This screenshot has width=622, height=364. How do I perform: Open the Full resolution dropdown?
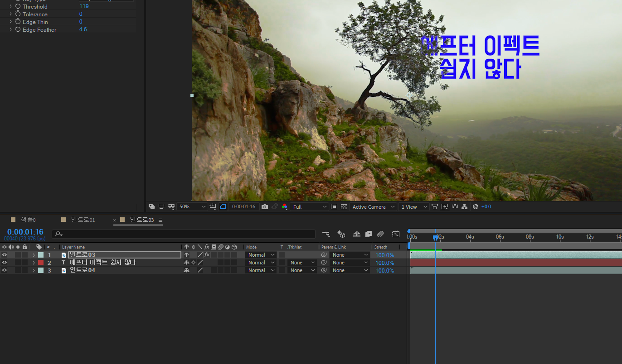coord(310,206)
